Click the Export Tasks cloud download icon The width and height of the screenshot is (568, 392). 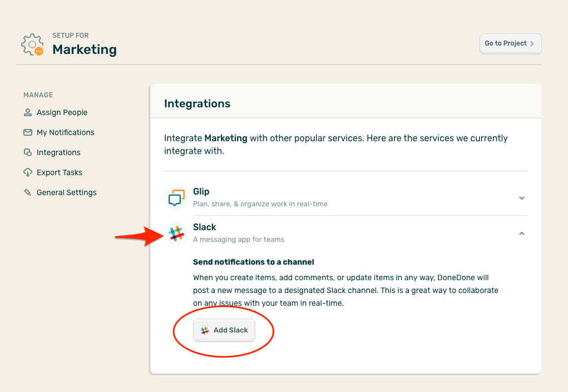point(27,172)
